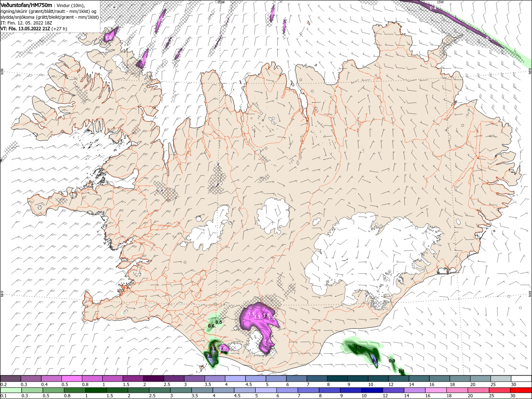Click the 'IT: Fim. 12. 05. 2022 18Z' line

[x=26, y=23]
